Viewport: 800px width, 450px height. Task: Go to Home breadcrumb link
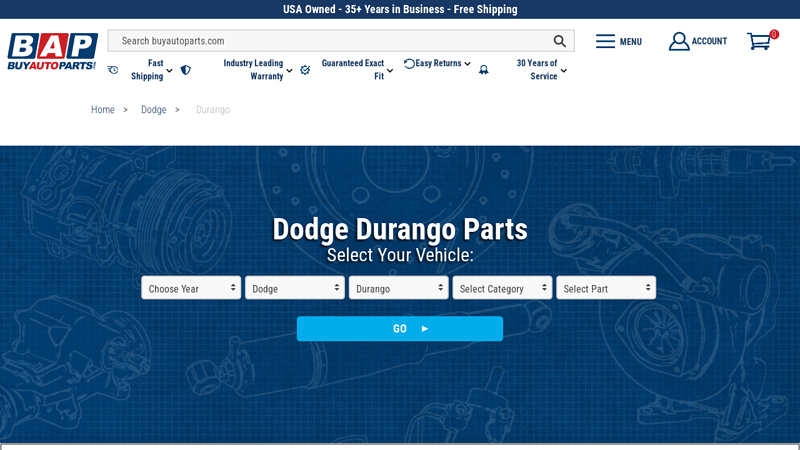click(x=103, y=110)
